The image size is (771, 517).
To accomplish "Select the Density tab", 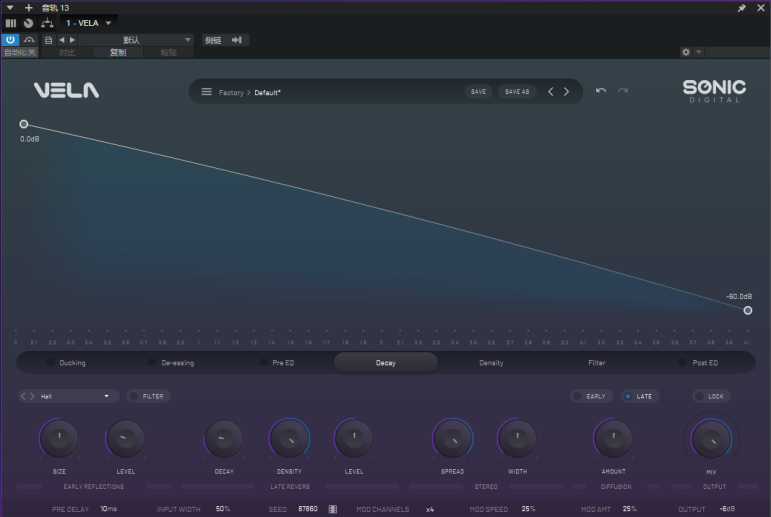I will click(x=491, y=363).
